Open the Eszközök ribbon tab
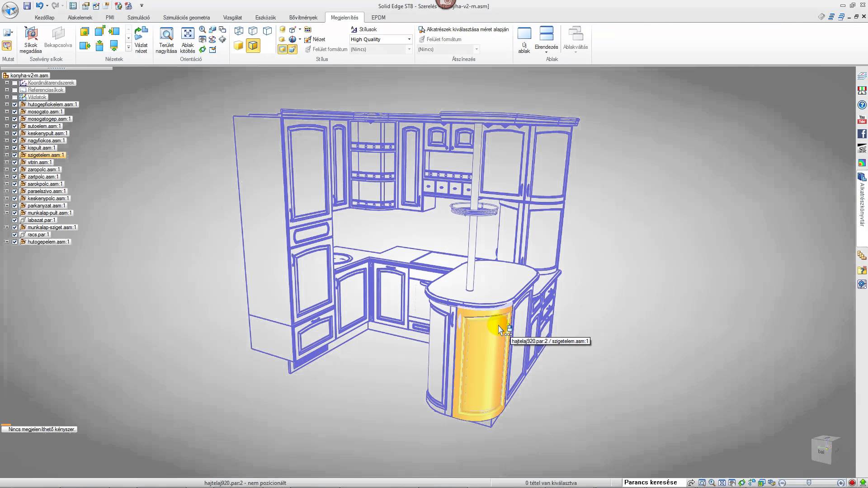 pos(265,18)
